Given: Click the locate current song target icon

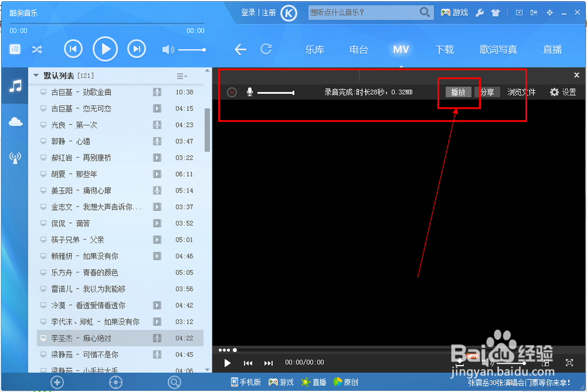Looking at the screenshot, I should click(x=116, y=382).
